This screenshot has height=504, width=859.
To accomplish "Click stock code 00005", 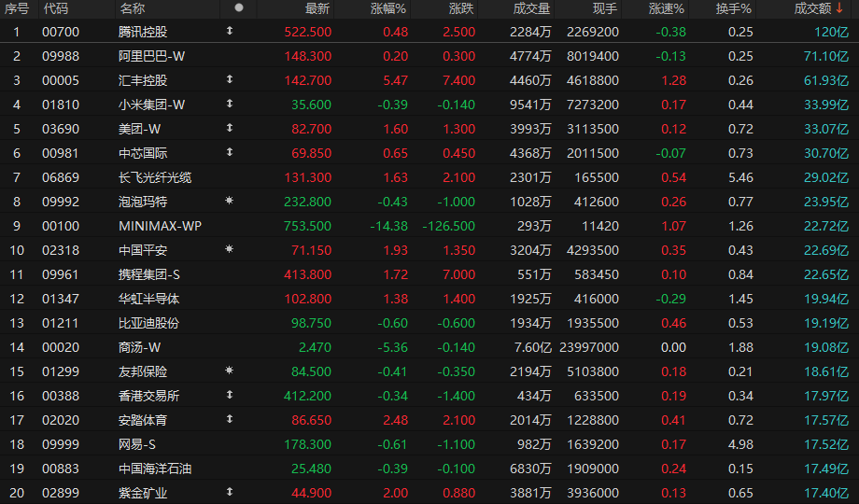I will [61, 80].
